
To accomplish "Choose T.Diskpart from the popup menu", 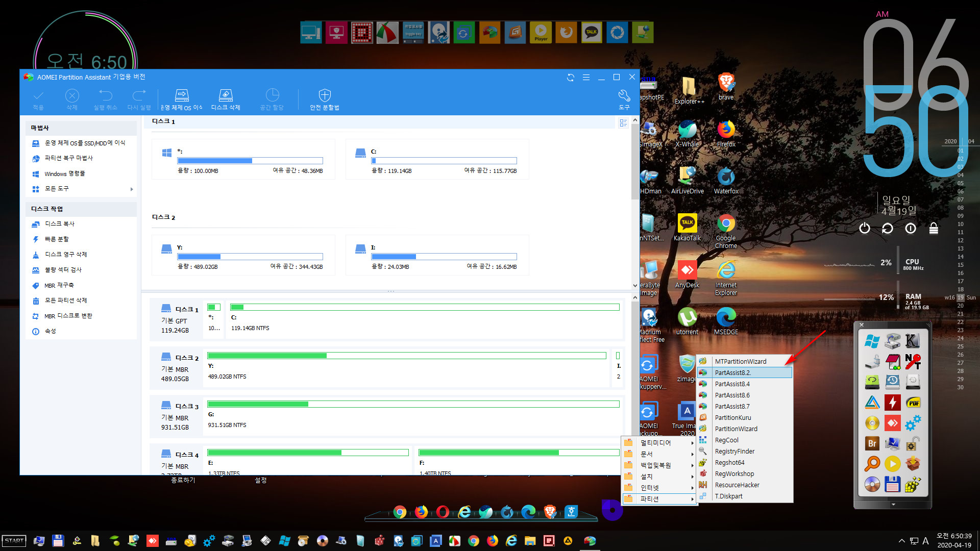I will pyautogui.click(x=745, y=496).
